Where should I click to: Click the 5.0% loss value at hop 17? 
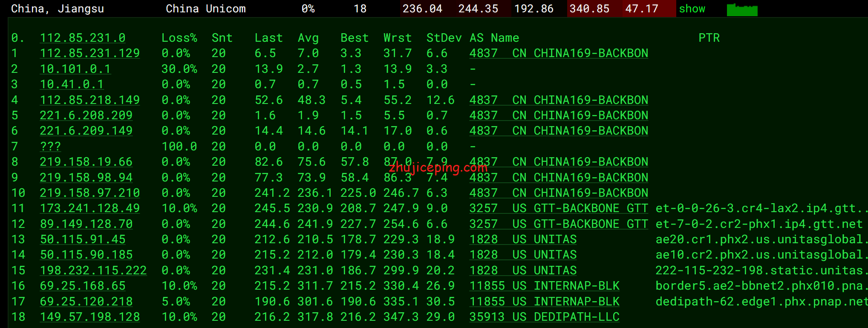(176, 302)
